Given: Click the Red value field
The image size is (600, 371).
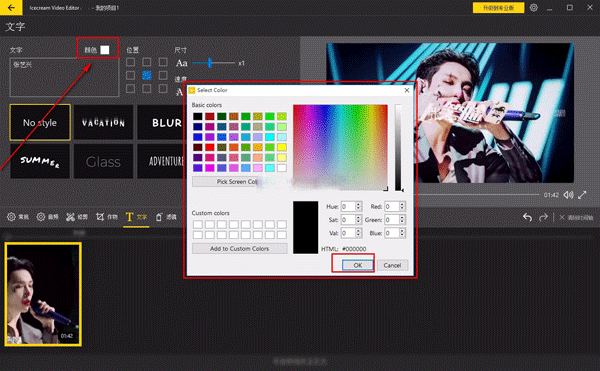Looking at the screenshot, I should 392,207.
